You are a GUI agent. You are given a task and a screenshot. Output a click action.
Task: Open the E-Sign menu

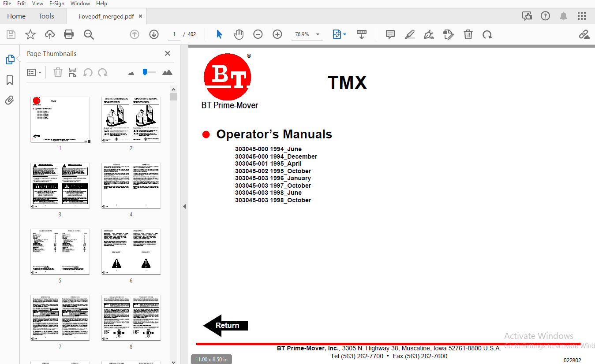pos(56,4)
